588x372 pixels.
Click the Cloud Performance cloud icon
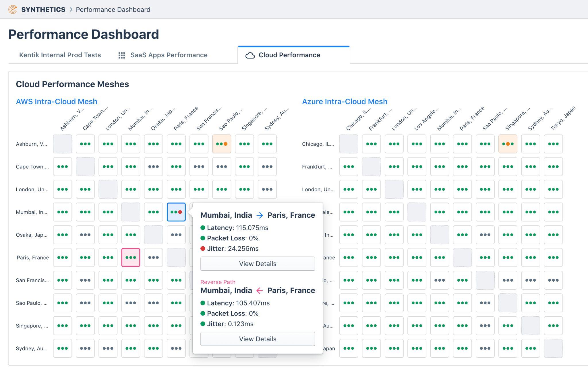pyautogui.click(x=250, y=55)
